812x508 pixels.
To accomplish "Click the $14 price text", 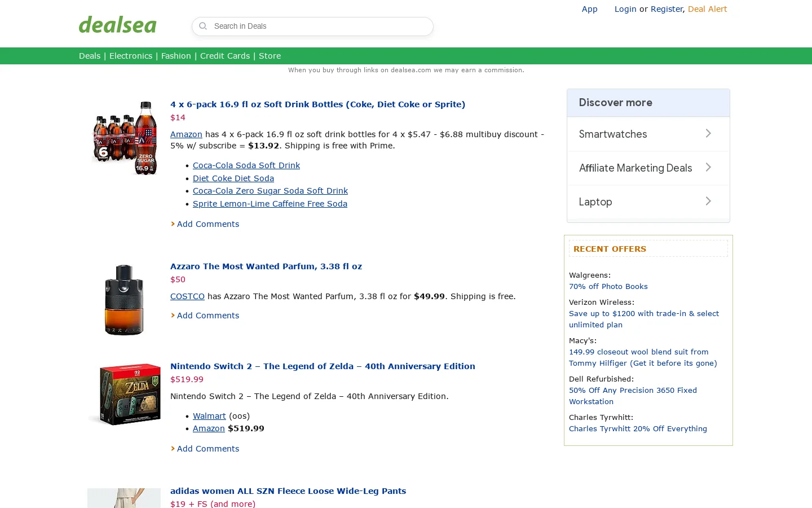I will click(178, 117).
